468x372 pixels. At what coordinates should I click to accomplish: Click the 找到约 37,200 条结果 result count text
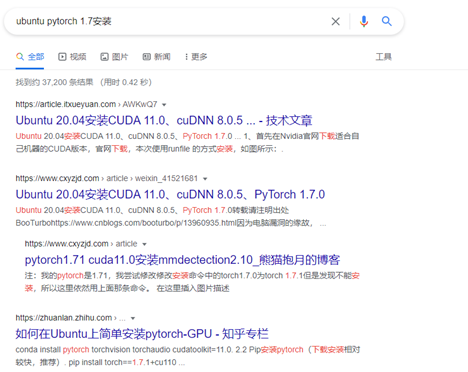[54, 82]
